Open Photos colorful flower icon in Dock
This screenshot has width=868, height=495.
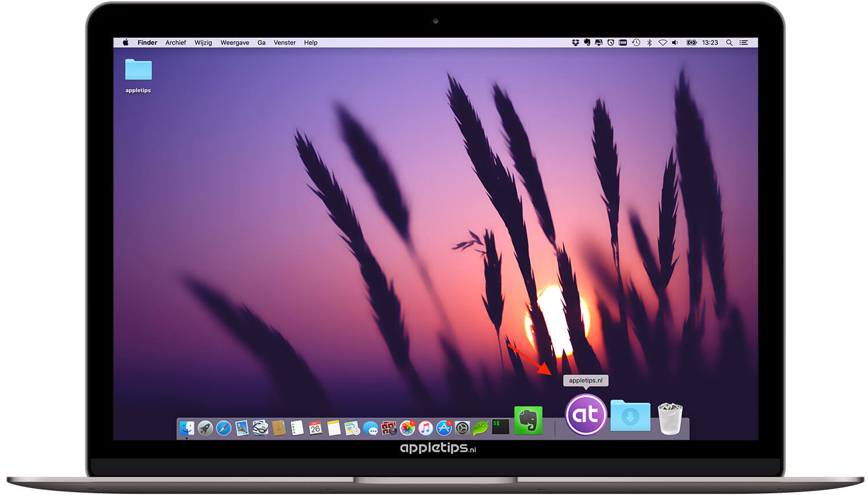click(407, 428)
